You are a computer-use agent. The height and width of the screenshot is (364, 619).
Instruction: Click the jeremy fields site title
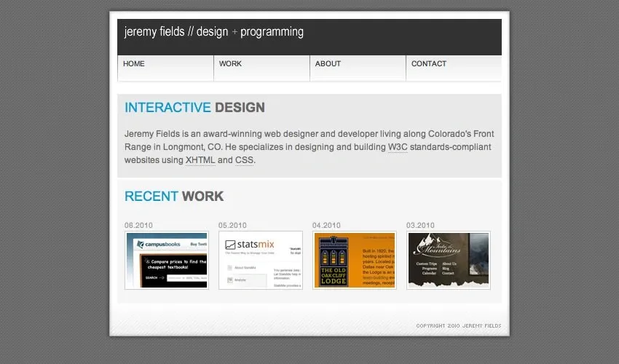(x=214, y=32)
